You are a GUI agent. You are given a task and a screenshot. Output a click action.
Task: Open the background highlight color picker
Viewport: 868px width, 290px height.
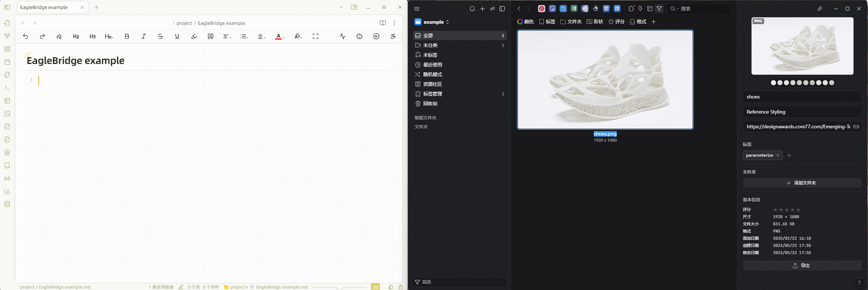(x=298, y=36)
